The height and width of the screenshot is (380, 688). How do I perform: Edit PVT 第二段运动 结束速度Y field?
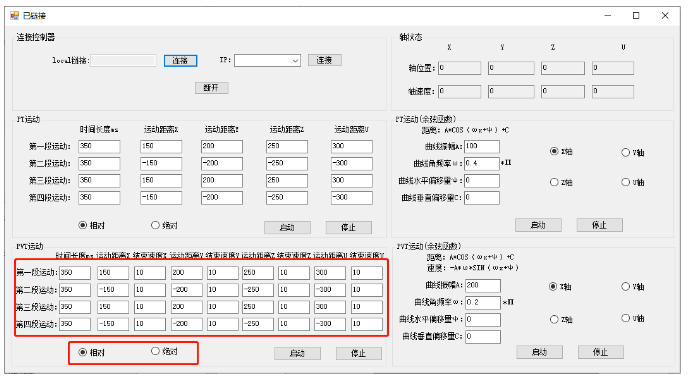(x=222, y=290)
